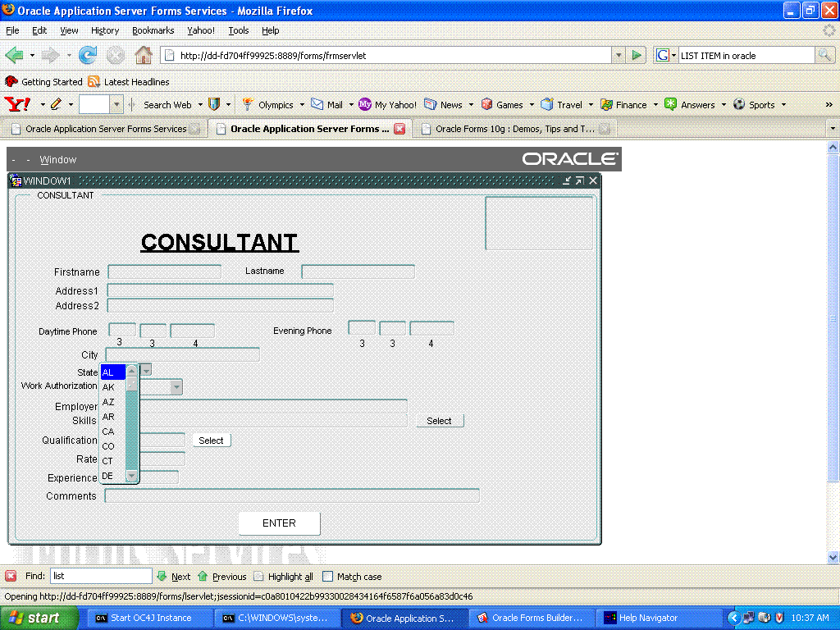Click the Select button next to Skills
Screen dimensions: 840x630
(x=440, y=421)
